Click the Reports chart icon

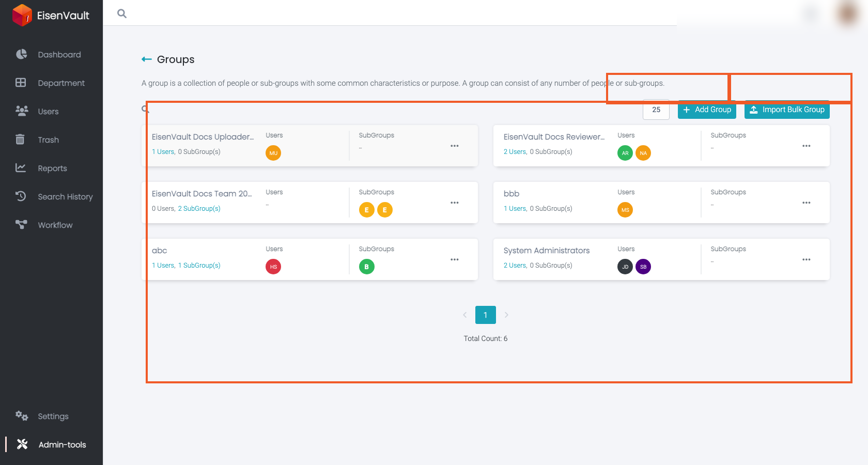[21, 167]
